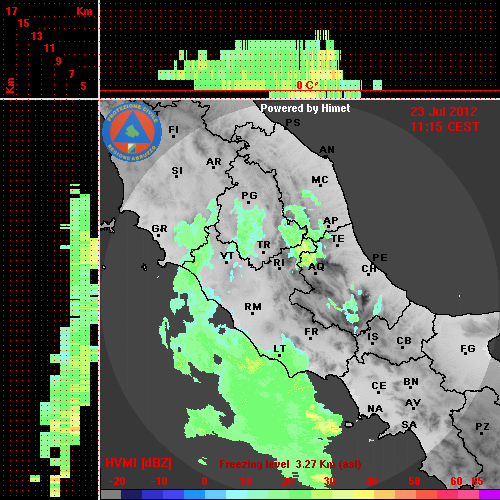Click the Protezione Civile Regione Abruzzo logo
Screen dimensions: 500x500
[132, 132]
